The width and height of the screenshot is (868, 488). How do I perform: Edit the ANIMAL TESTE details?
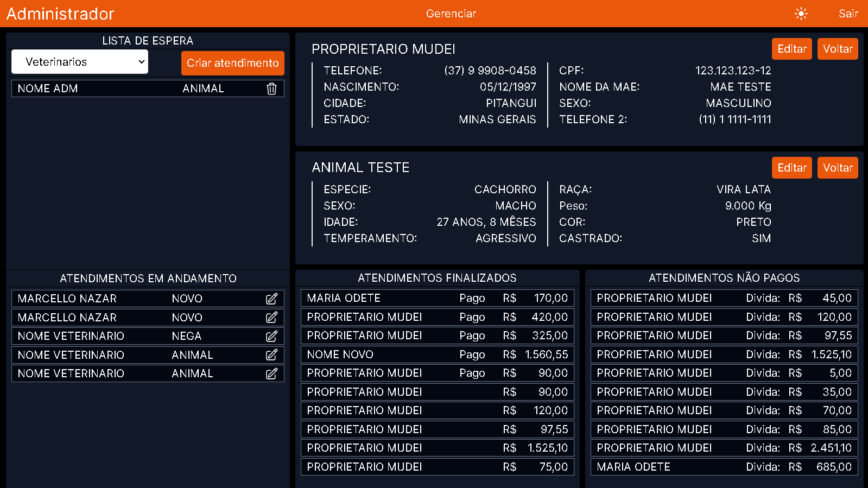(x=791, y=168)
